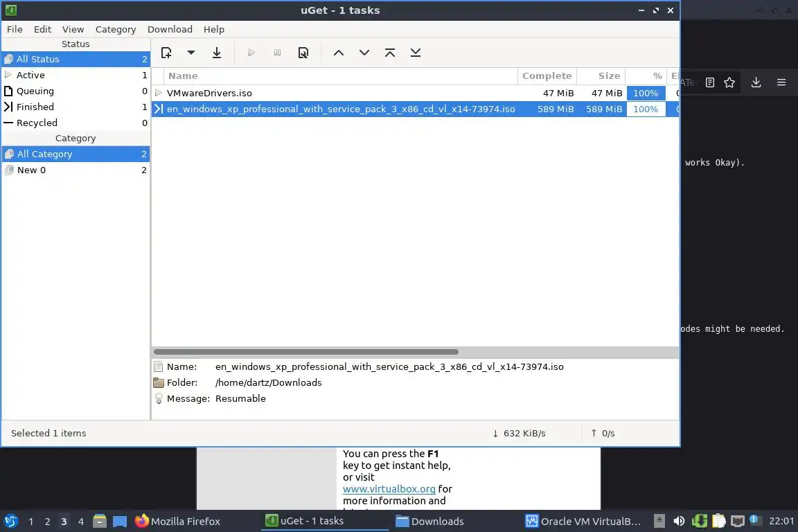The width and height of the screenshot is (798, 532).
Task: Move selected download up one
Action: tap(339, 53)
